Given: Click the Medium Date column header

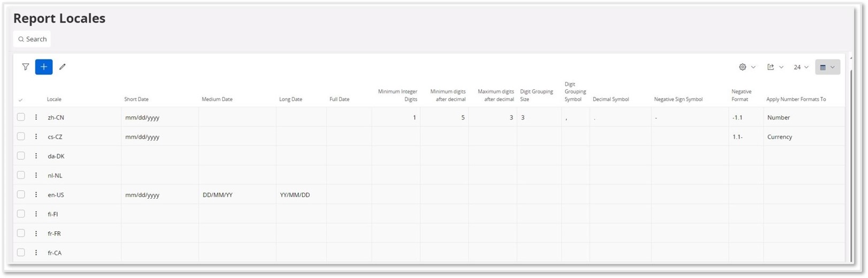Looking at the screenshot, I should coord(217,99).
